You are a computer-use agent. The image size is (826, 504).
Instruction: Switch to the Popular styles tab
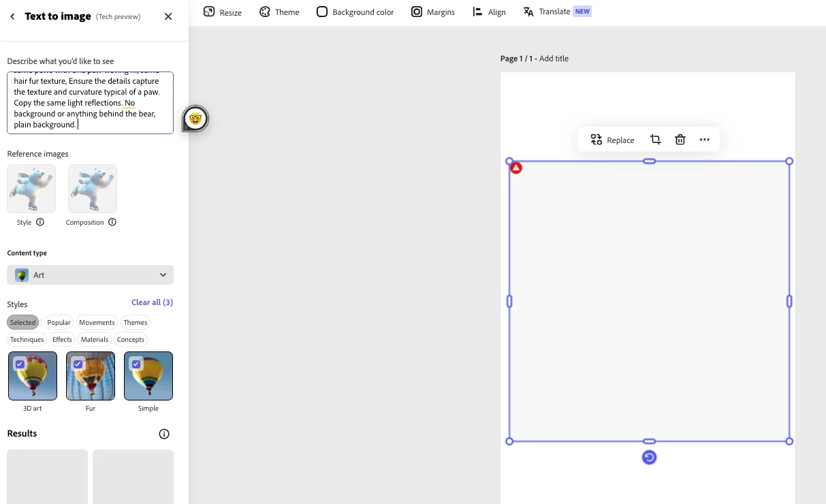tap(59, 322)
